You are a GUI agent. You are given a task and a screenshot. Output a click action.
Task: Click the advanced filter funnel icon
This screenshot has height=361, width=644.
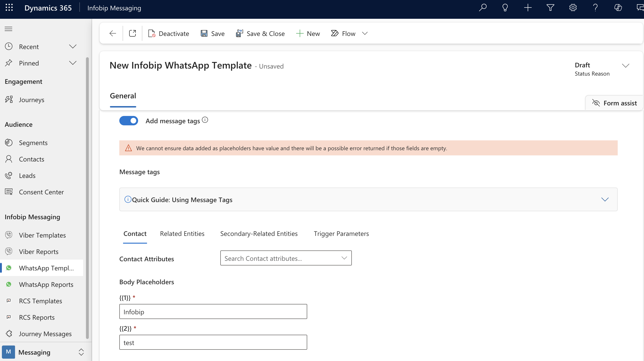pyautogui.click(x=550, y=8)
